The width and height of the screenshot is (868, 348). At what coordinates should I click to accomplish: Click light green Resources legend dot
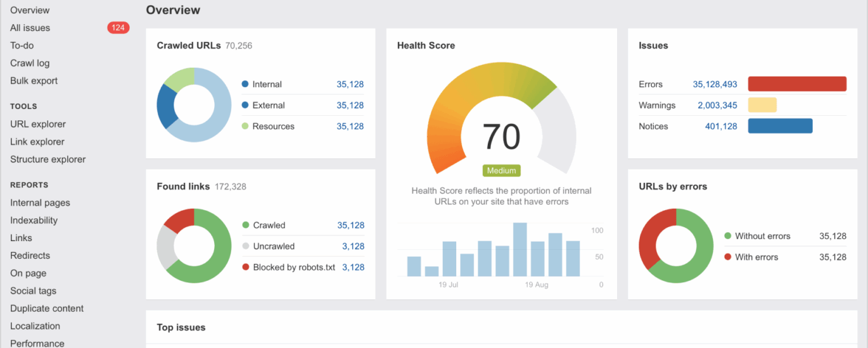pyautogui.click(x=245, y=126)
